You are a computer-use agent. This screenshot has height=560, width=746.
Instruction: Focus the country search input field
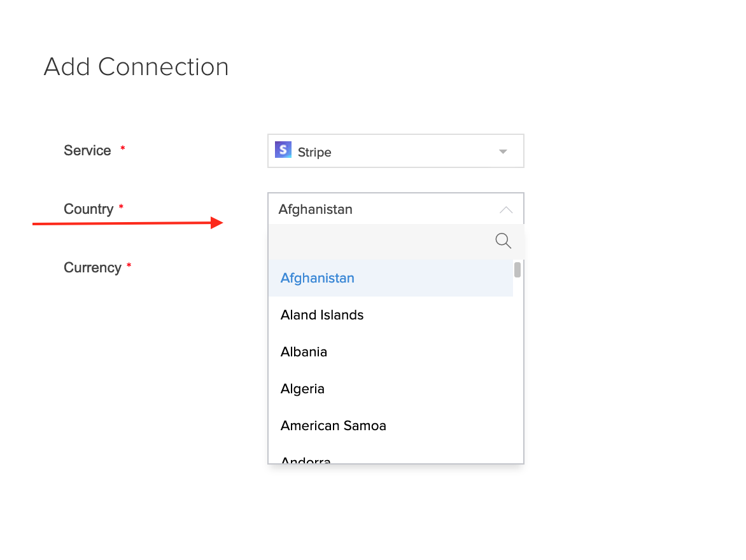click(x=381, y=241)
